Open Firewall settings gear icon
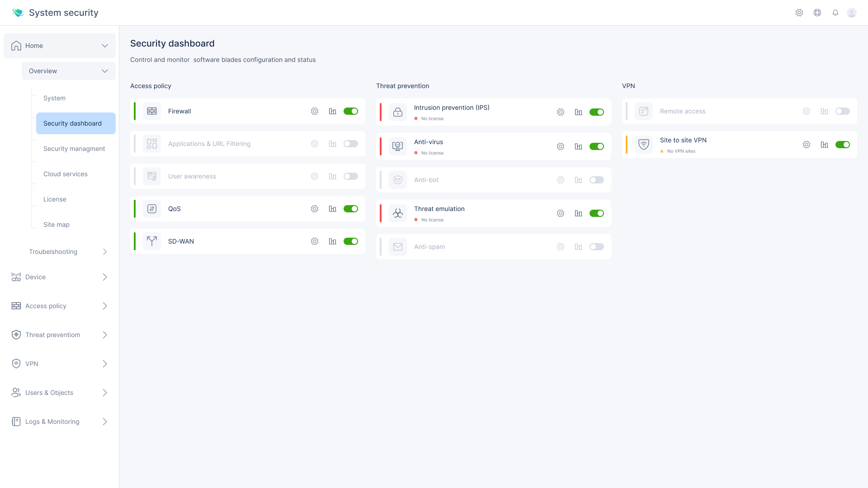 click(x=315, y=111)
